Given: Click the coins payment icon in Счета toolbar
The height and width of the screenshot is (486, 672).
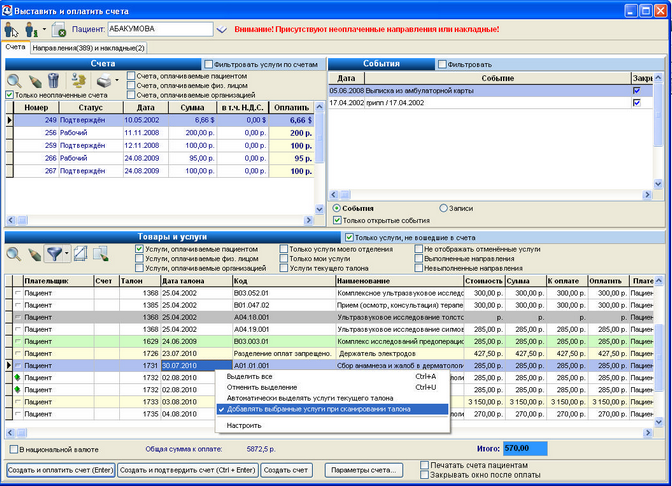Looking at the screenshot, I should point(78,81).
